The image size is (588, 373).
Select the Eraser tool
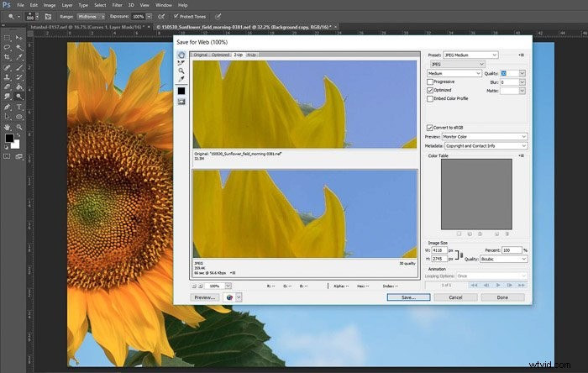[7, 87]
